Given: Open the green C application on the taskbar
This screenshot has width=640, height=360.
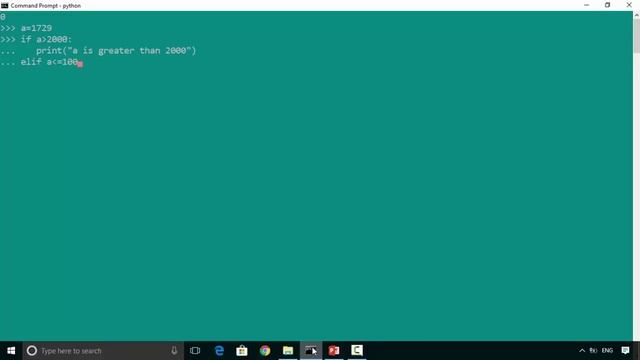Looking at the screenshot, I should (357, 351).
